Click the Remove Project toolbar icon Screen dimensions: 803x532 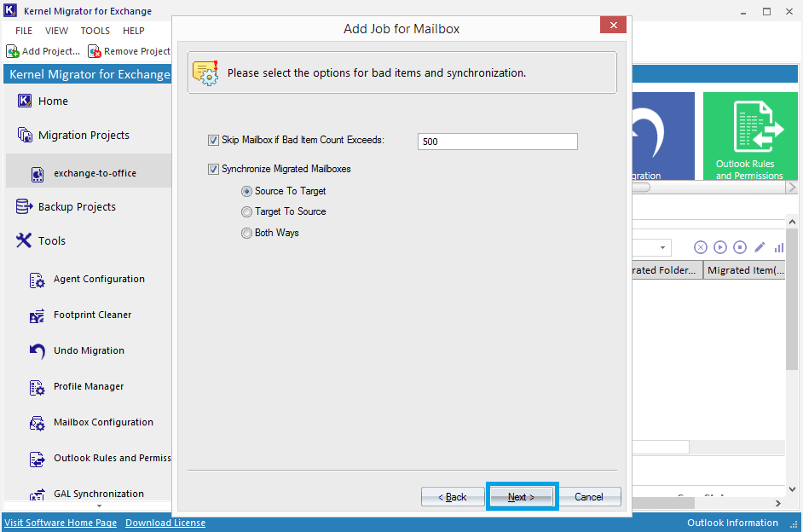coord(95,51)
